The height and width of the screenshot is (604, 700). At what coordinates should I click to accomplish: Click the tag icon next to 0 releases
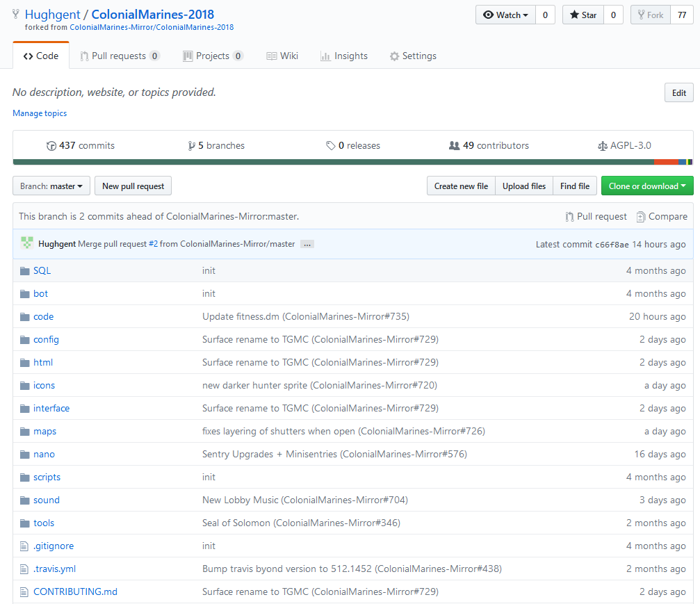330,146
